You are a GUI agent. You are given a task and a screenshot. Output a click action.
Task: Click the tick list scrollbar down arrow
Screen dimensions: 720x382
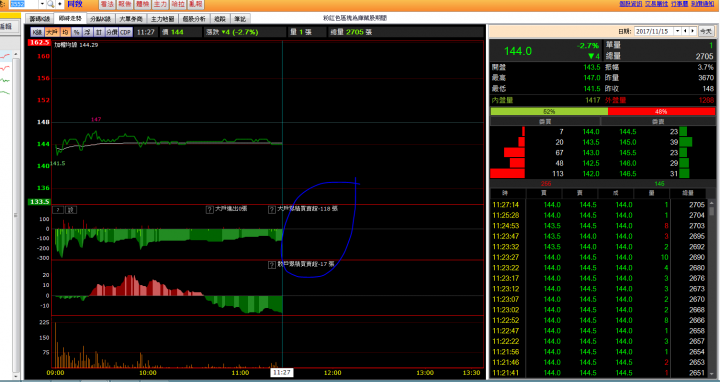click(712, 375)
